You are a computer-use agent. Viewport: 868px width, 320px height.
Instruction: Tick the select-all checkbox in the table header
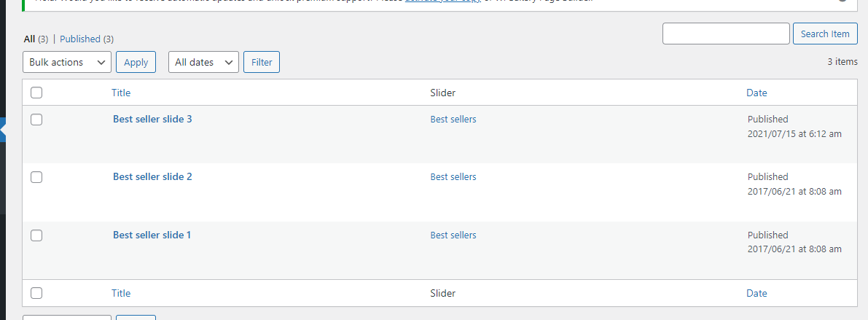[x=36, y=93]
